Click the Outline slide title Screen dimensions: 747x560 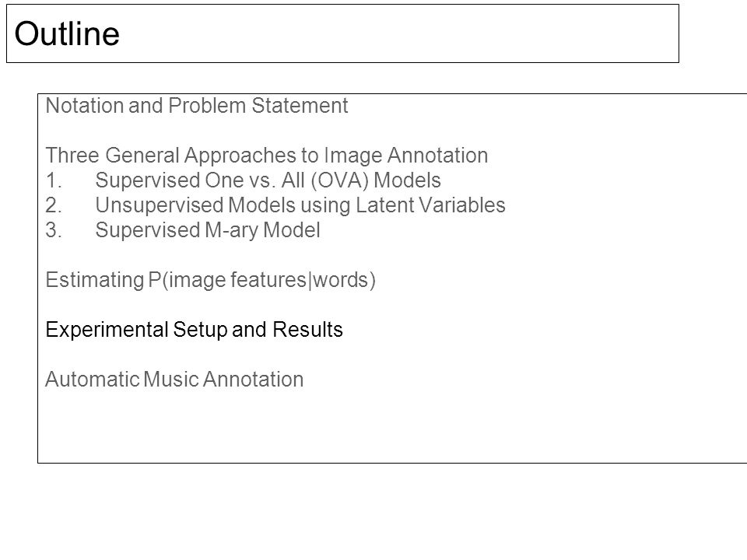(67, 33)
